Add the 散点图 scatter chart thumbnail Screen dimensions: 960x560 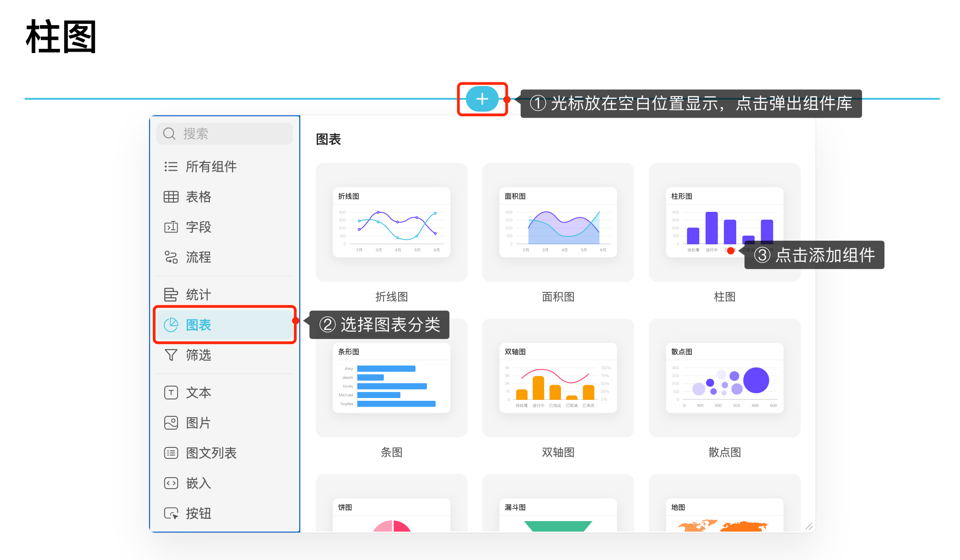725,378
